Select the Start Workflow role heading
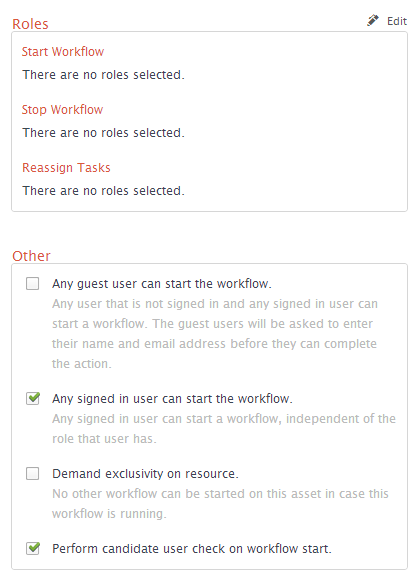The height and width of the screenshot is (586, 419). (x=63, y=52)
